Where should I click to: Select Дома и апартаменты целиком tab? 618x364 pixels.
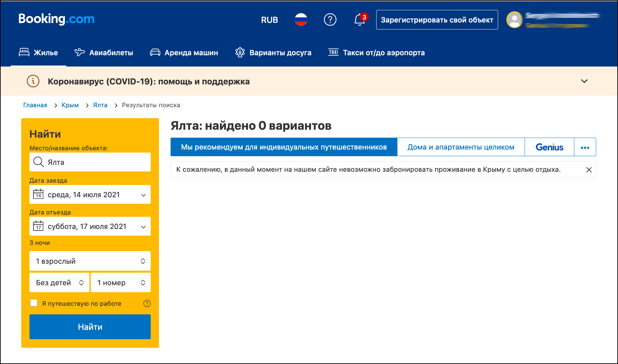click(x=461, y=147)
